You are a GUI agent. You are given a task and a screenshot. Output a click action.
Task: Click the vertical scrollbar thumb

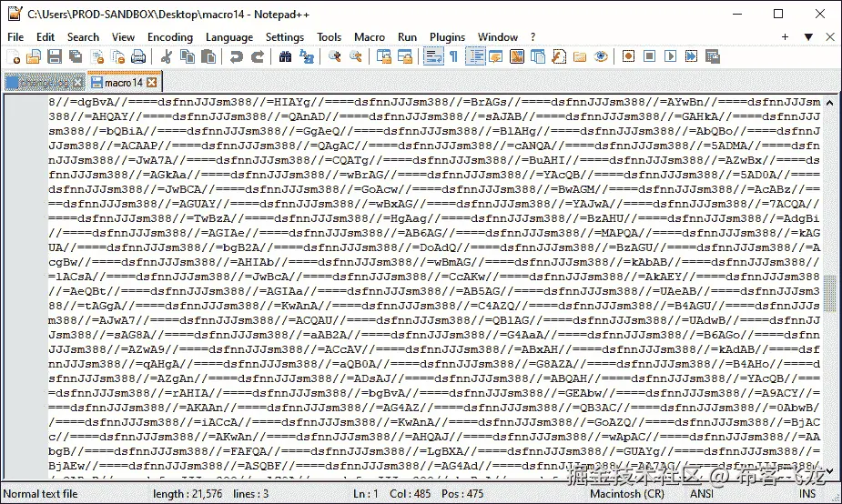[x=829, y=294]
